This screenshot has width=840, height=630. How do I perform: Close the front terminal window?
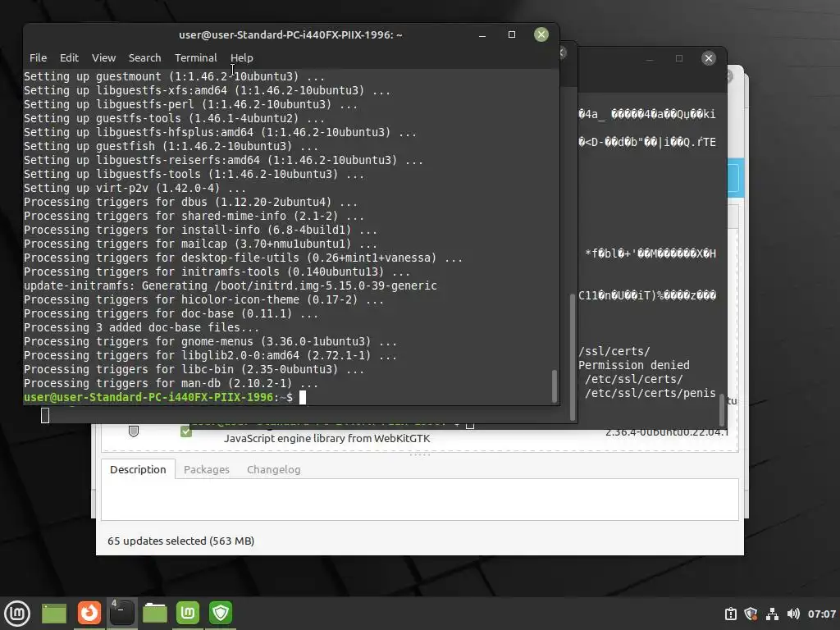tap(541, 34)
